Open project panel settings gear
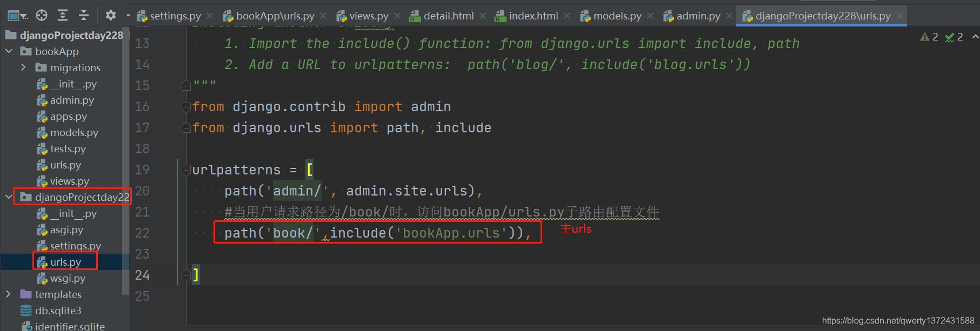 point(111,16)
